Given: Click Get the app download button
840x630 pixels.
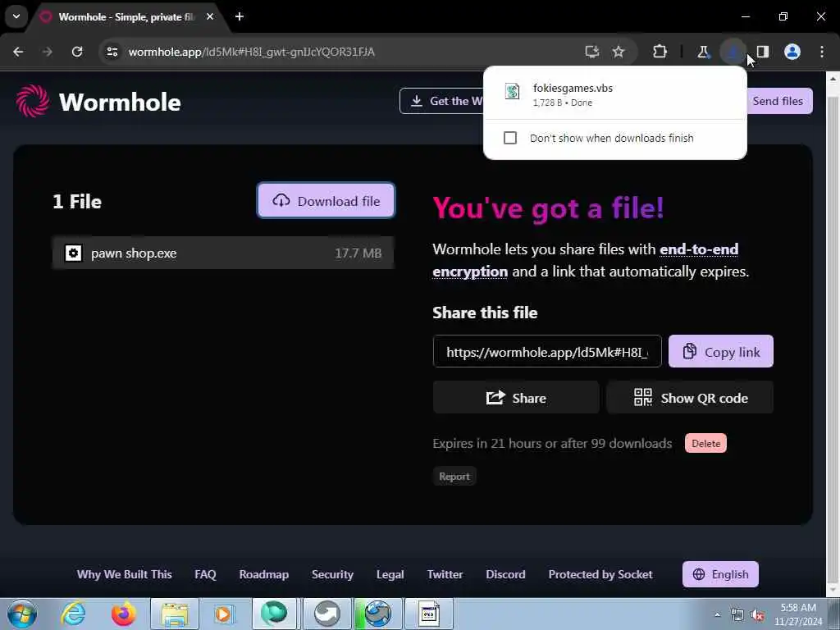Looking at the screenshot, I should click(x=441, y=101).
